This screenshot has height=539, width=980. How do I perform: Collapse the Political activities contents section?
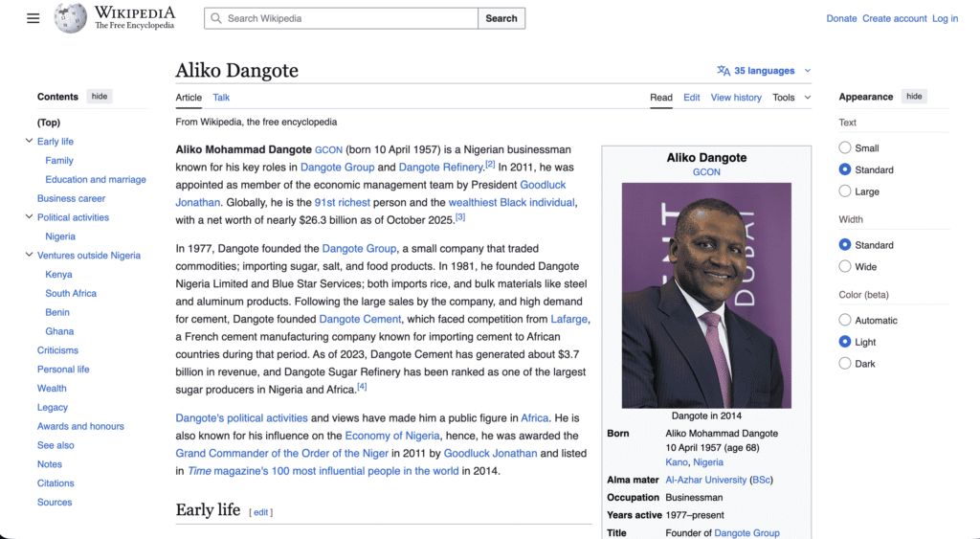[x=29, y=217]
